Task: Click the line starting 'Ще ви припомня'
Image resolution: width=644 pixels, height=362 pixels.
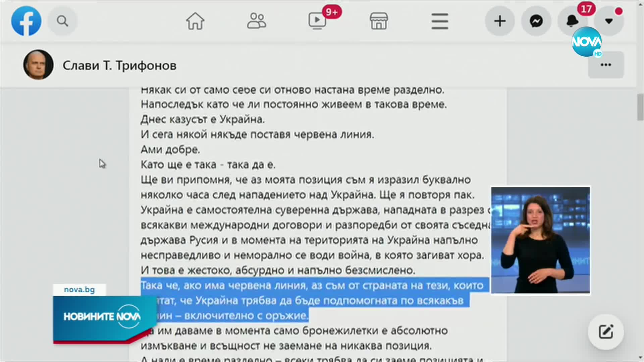Action: coord(306,180)
